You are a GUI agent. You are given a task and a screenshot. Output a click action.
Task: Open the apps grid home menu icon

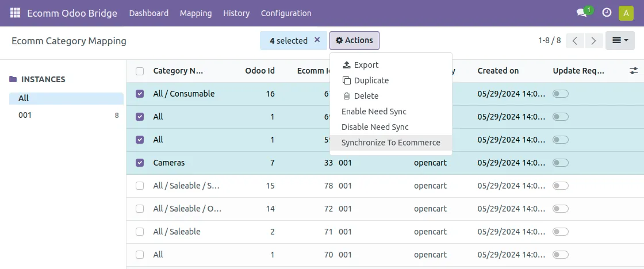pos(15,13)
